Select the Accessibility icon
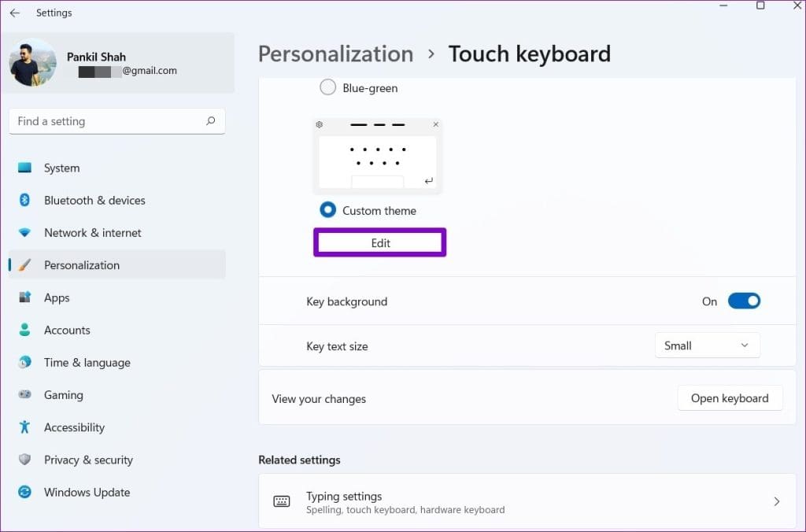 click(x=24, y=427)
